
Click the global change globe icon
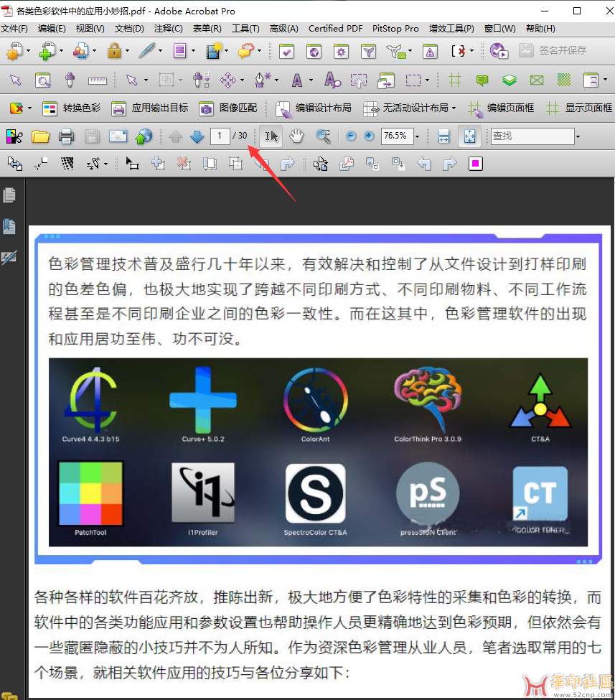(314, 52)
